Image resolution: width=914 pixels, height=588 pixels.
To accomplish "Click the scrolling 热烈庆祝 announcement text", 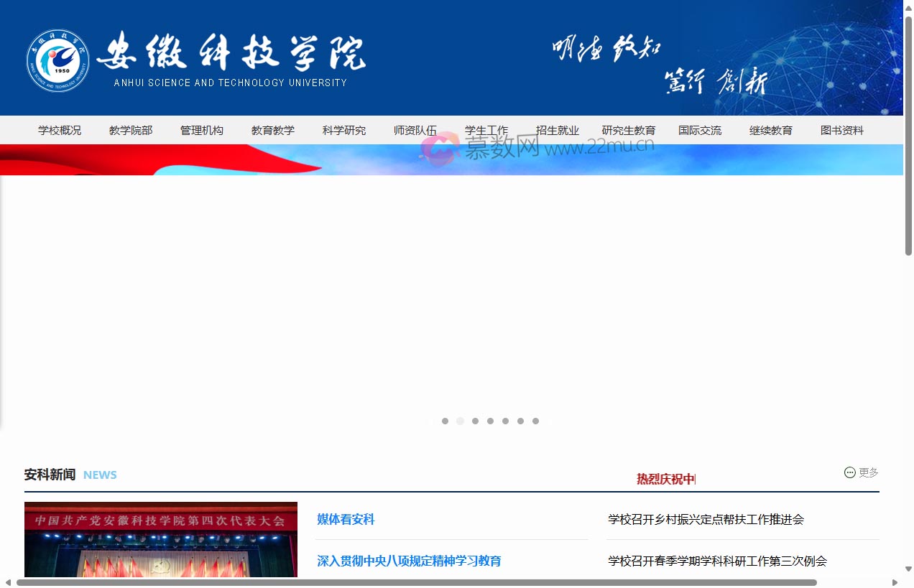I will pos(665,478).
